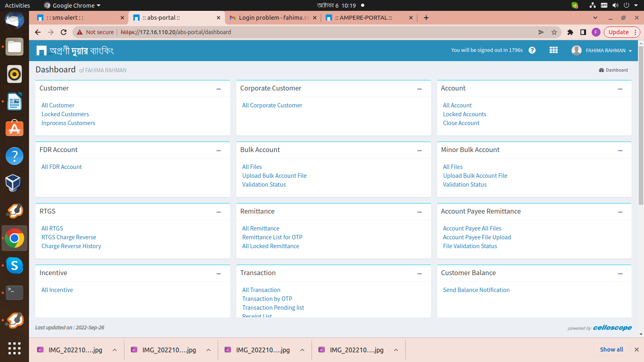Switch to the AMPERE-PORTAL tab
Image resolution: width=644 pixels, height=362 pixels.
coord(369,18)
